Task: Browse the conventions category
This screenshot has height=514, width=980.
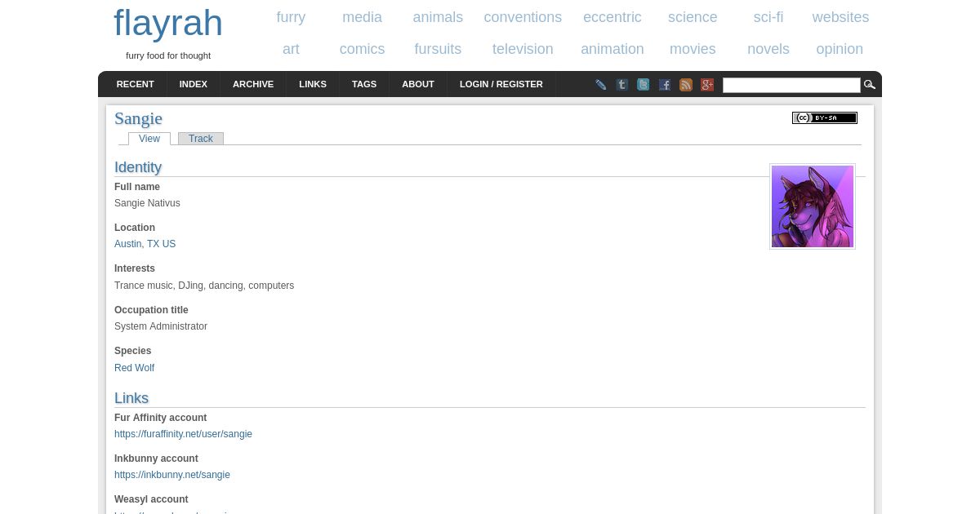Action: pyautogui.click(x=523, y=17)
